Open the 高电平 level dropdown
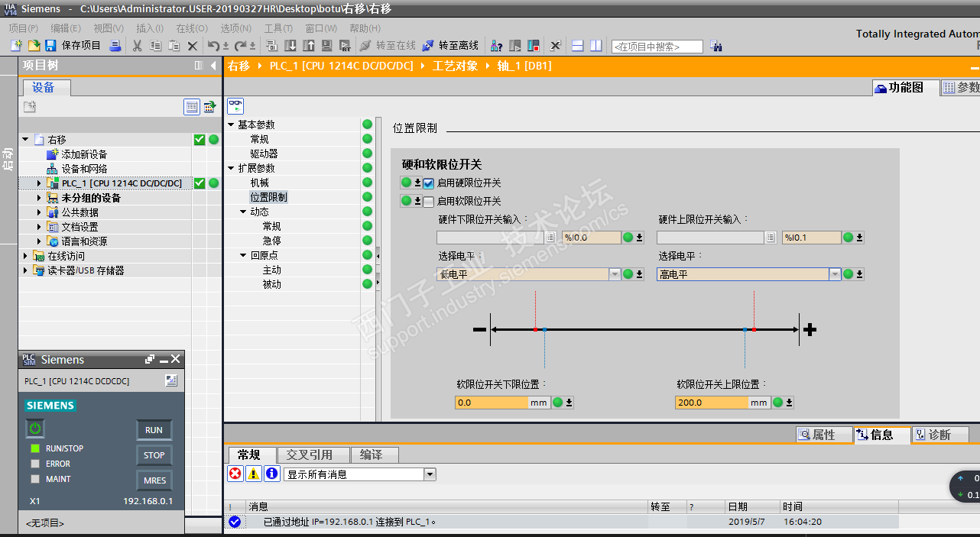This screenshot has height=537, width=980. tap(835, 274)
